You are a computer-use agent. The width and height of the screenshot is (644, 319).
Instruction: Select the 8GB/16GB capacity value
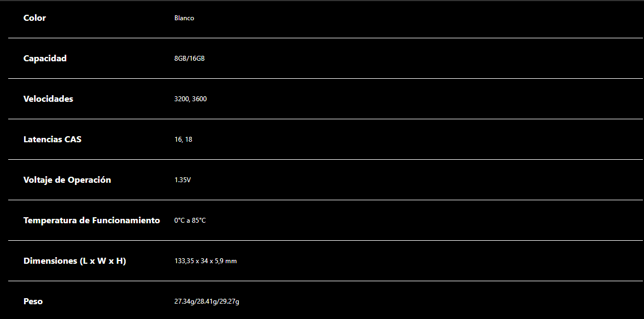(189, 59)
